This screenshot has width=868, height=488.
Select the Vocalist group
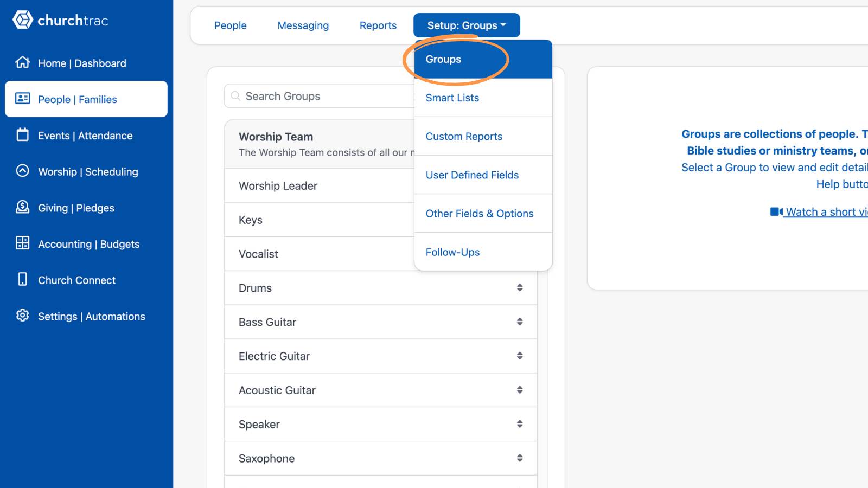pos(320,254)
